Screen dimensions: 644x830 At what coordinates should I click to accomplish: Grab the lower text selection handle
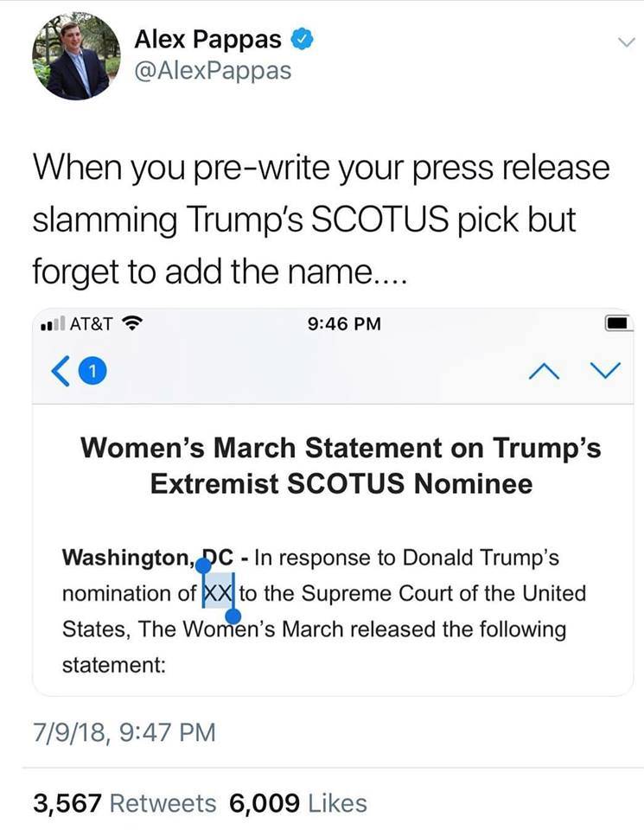tap(233, 616)
